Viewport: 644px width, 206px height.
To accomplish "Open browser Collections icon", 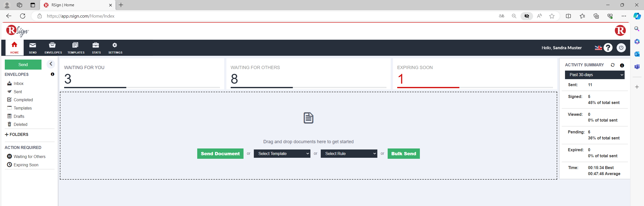I will coord(596,16).
